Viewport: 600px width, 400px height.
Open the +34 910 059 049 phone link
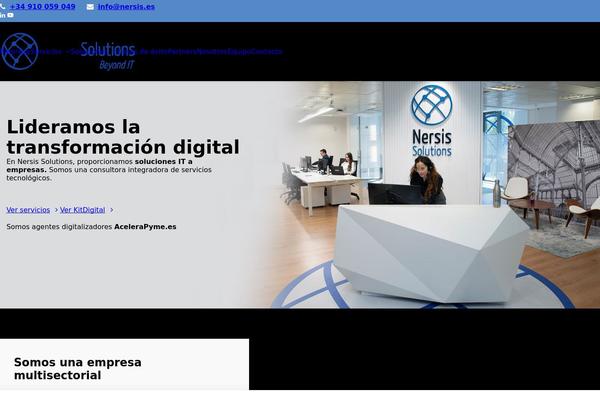click(42, 7)
